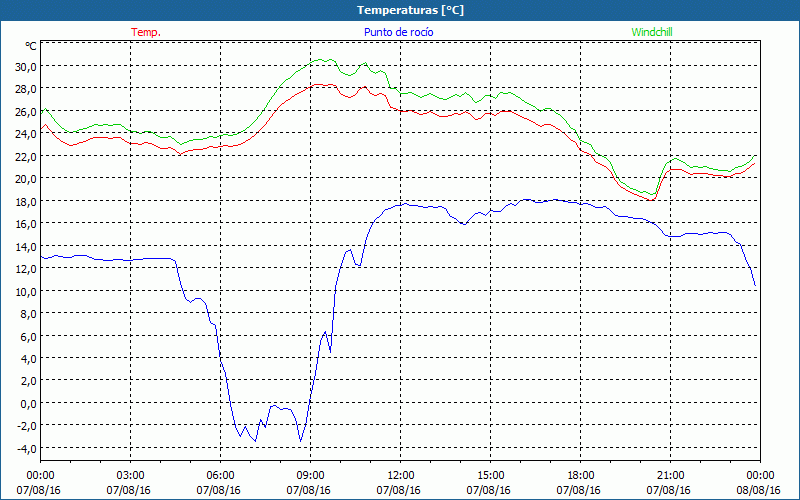Viewport: 800px width, 500px height.
Task: Click the 09:00 time axis label
Action: pyautogui.click(x=310, y=476)
